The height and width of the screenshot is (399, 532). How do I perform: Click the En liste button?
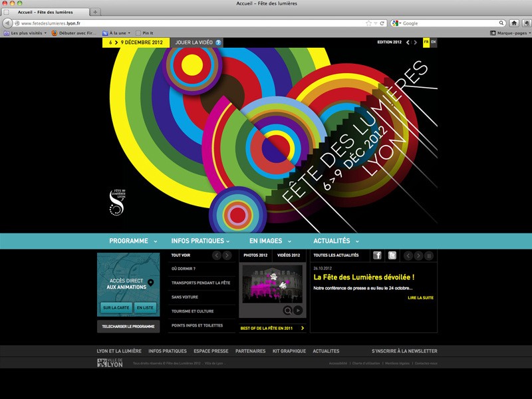(145, 307)
